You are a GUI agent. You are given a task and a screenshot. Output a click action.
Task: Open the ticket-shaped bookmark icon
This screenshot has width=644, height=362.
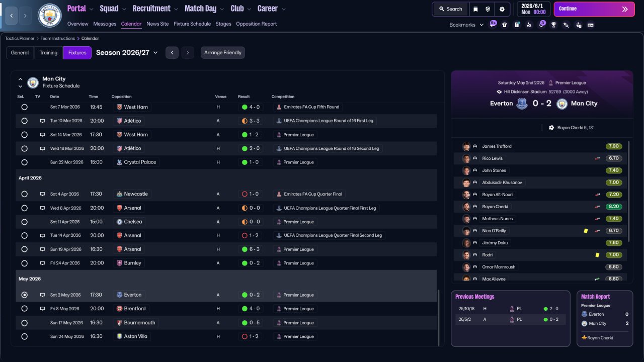pyautogui.click(x=590, y=25)
